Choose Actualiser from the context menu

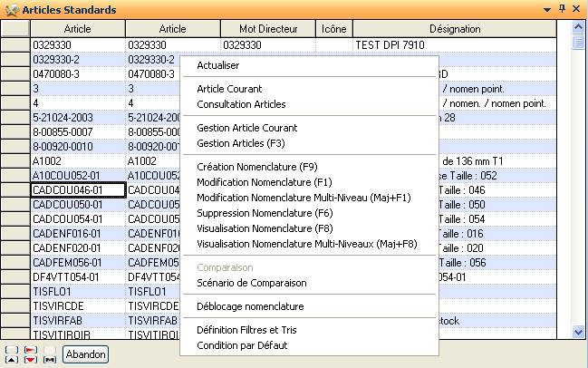(x=219, y=65)
